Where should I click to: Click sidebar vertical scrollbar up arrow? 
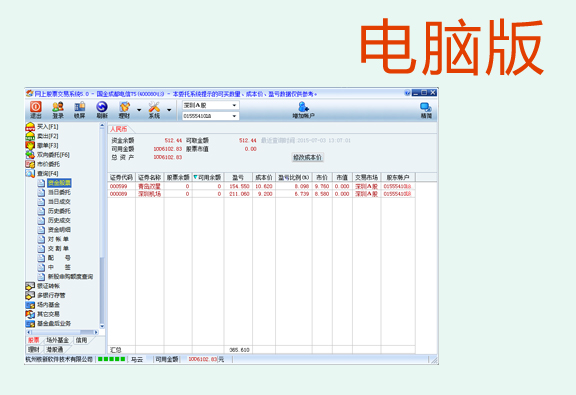tap(102, 126)
